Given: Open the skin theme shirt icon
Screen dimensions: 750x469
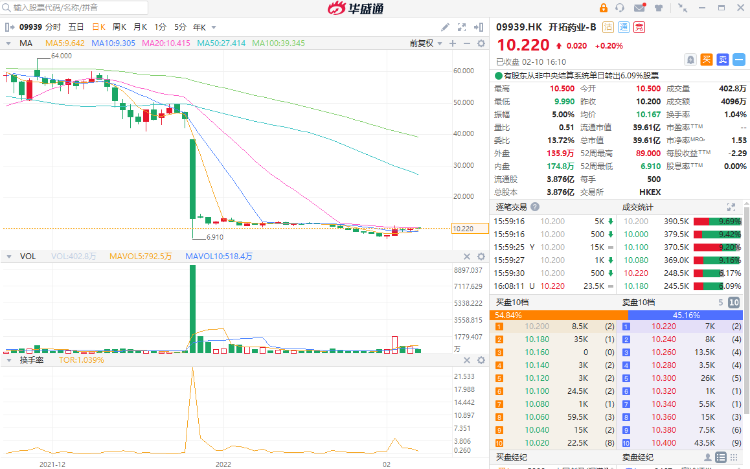Looking at the screenshot, I should (659, 8).
